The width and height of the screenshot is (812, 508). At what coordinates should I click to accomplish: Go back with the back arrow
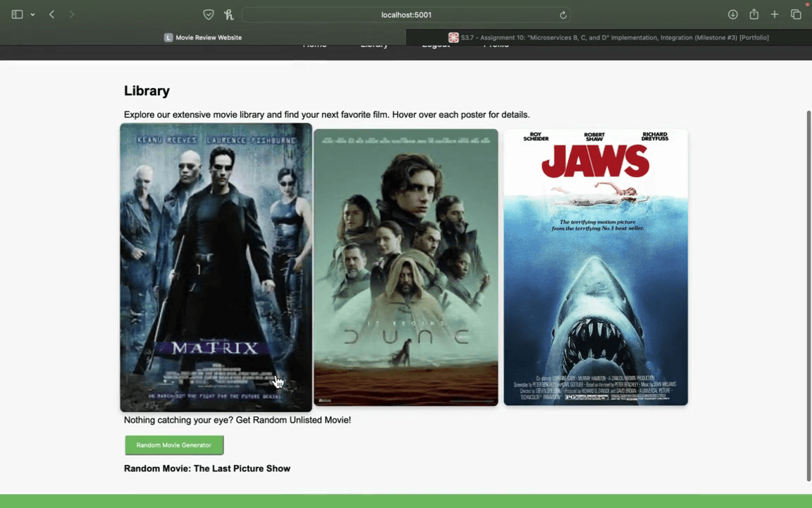coord(51,15)
